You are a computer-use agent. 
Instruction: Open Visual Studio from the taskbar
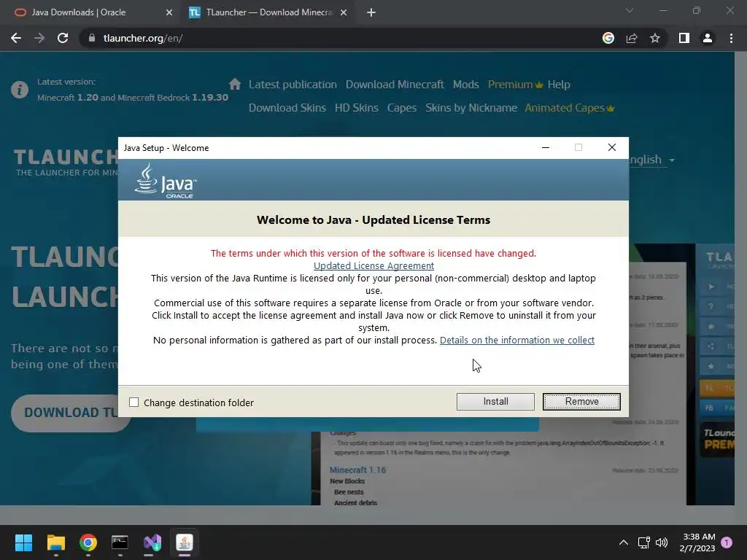pos(152,542)
